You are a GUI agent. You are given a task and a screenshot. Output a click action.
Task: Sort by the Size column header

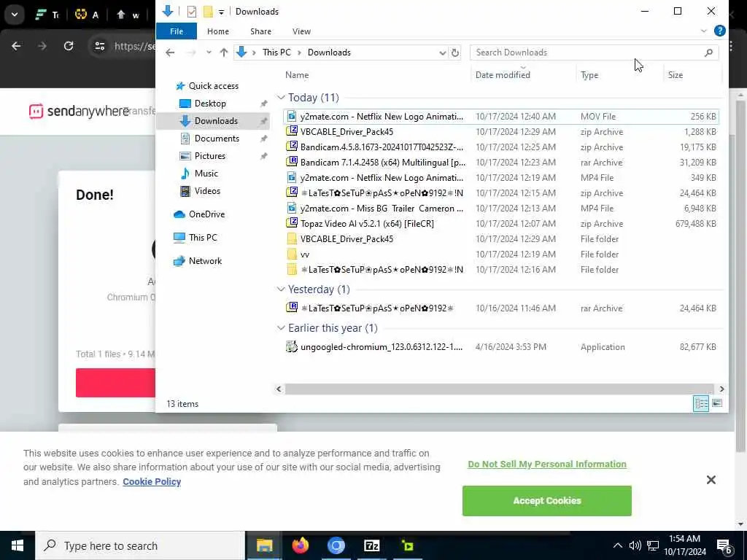click(675, 75)
